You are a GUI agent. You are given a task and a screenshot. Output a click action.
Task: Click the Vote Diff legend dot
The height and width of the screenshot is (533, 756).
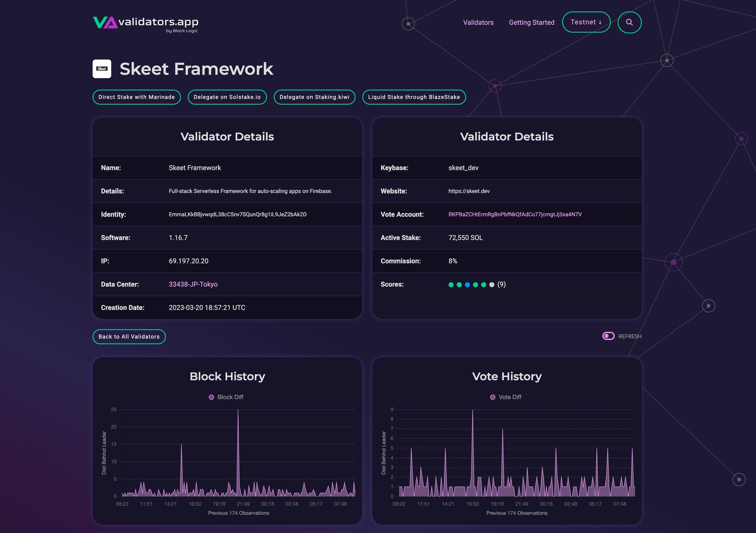(x=493, y=397)
